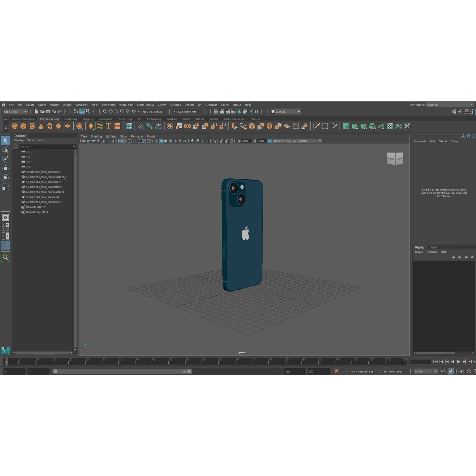Toggle the color management button beside ACES

(269, 141)
